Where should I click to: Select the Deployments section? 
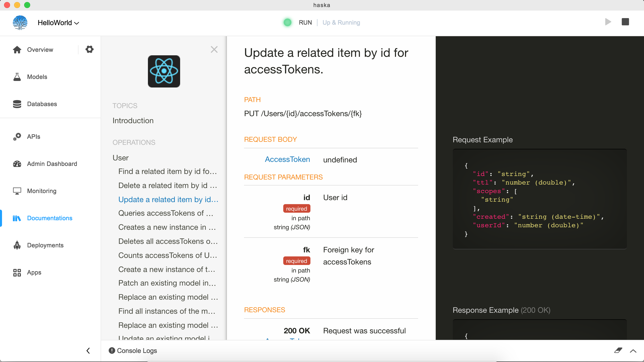45,245
